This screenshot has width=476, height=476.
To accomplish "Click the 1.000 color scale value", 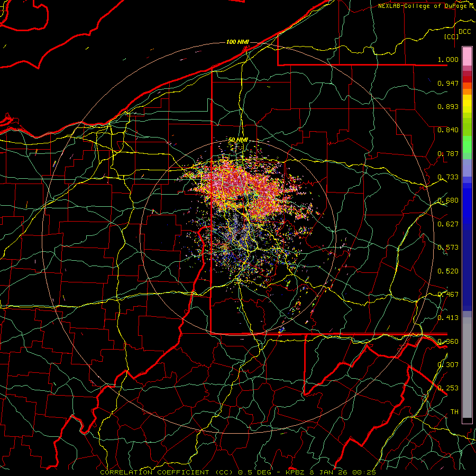I will (x=448, y=59).
